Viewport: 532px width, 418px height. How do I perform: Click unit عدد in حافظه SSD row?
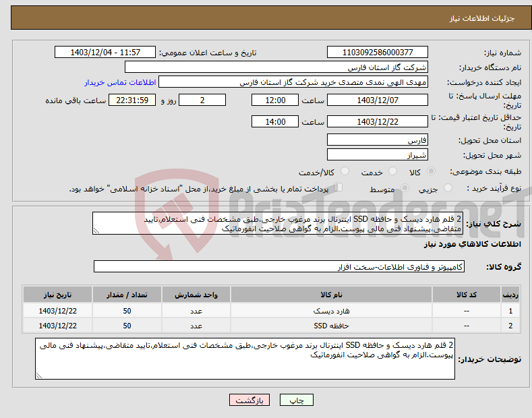[196, 326]
